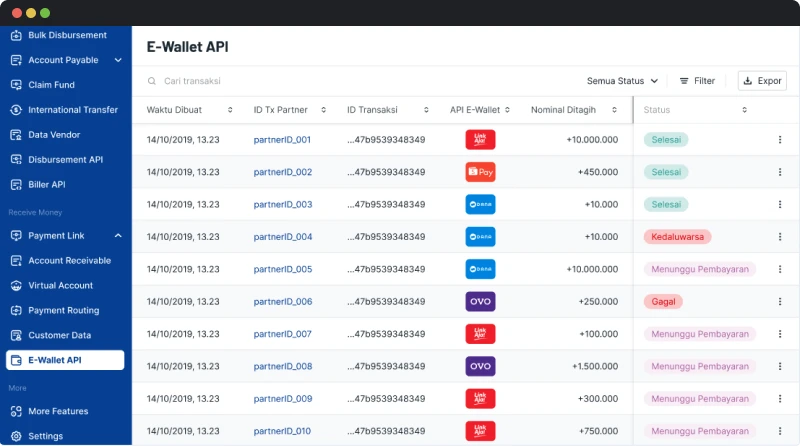Click the Bulk Disbursement sidebar icon

pos(16,35)
